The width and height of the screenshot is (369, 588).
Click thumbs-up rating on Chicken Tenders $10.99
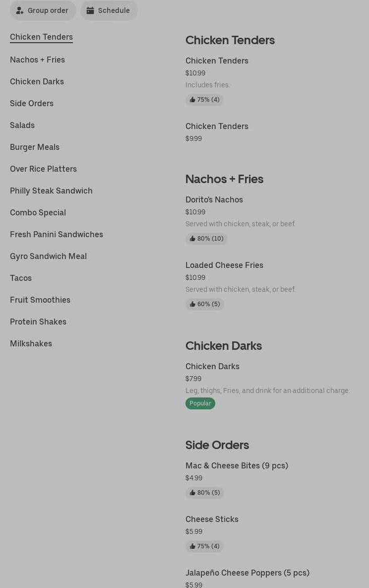click(x=204, y=100)
